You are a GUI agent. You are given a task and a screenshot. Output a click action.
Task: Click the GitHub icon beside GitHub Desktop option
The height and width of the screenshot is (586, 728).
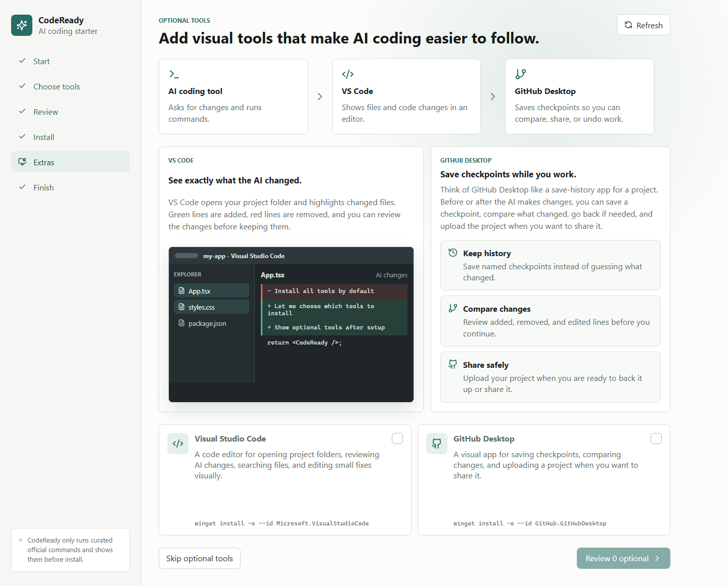point(437,444)
